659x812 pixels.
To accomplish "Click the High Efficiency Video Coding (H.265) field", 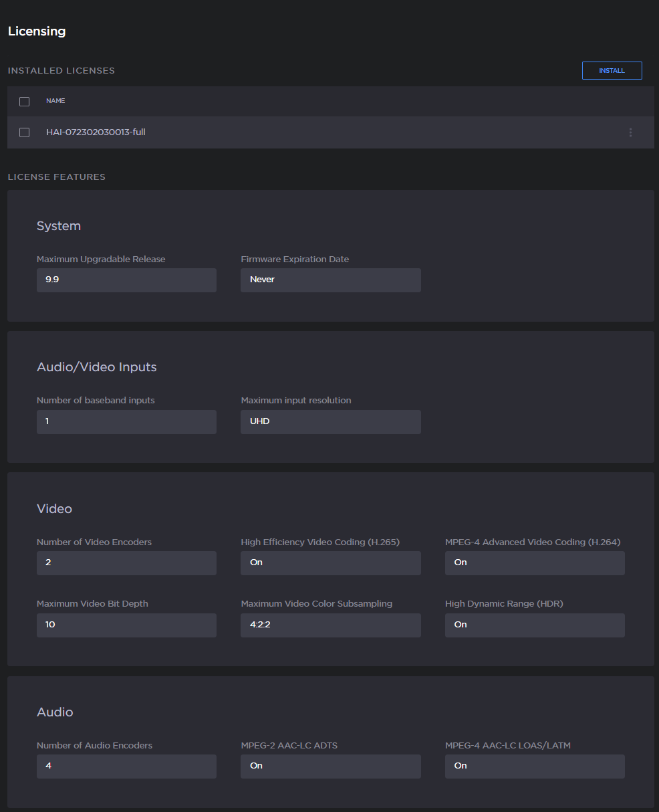I will [x=330, y=563].
